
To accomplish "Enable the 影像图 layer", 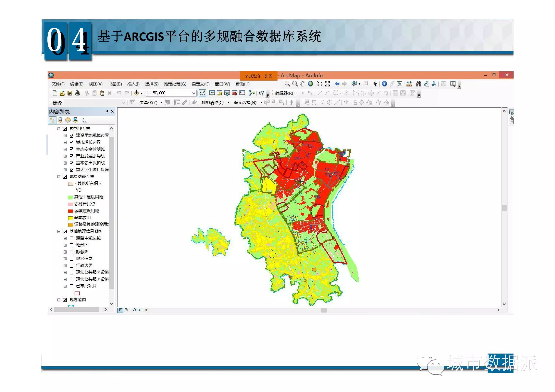I will coord(71,252).
